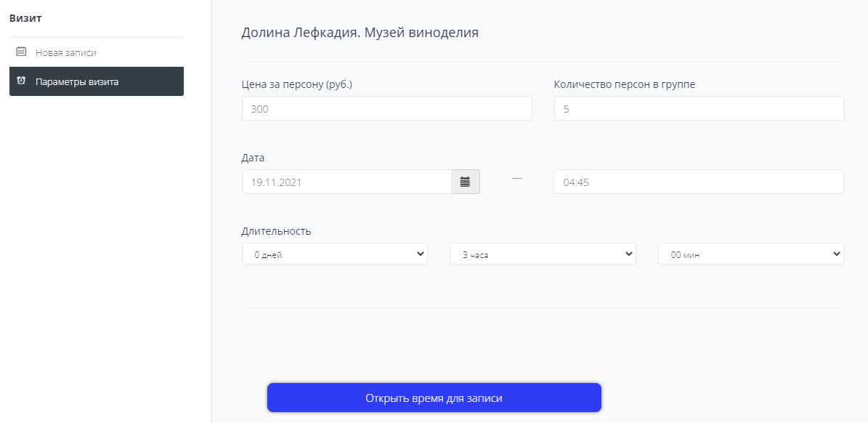Click the Визит sidebar heading
Screen dimensions: 868x423
click(x=25, y=18)
